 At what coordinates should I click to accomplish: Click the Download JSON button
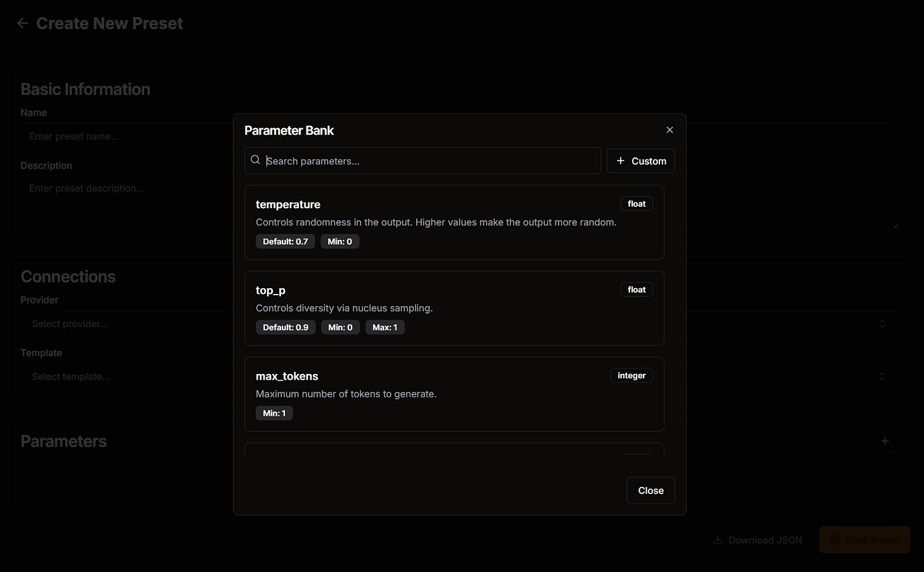coord(757,540)
